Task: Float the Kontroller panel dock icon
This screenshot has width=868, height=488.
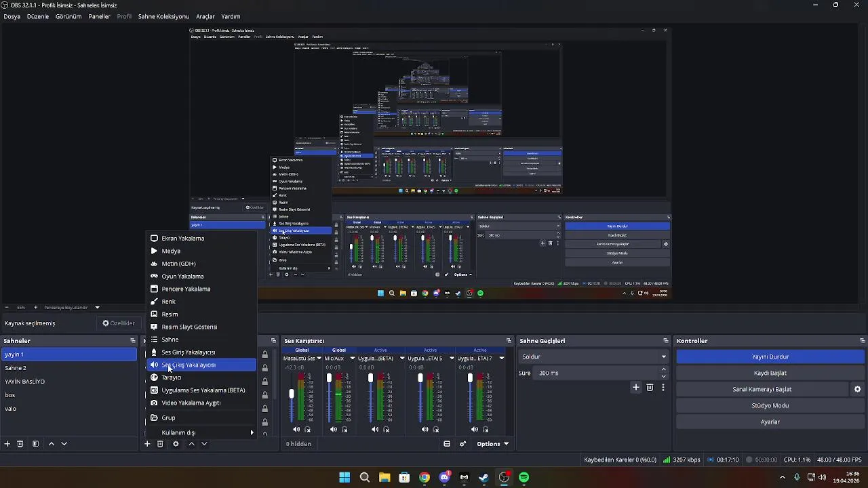Action: click(x=862, y=341)
